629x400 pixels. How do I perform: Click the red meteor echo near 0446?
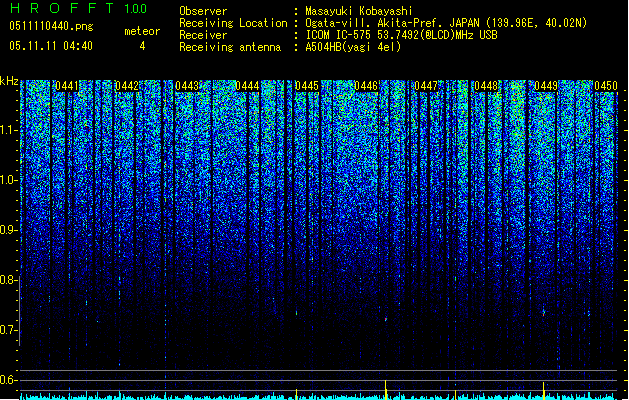(x=386, y=319)
